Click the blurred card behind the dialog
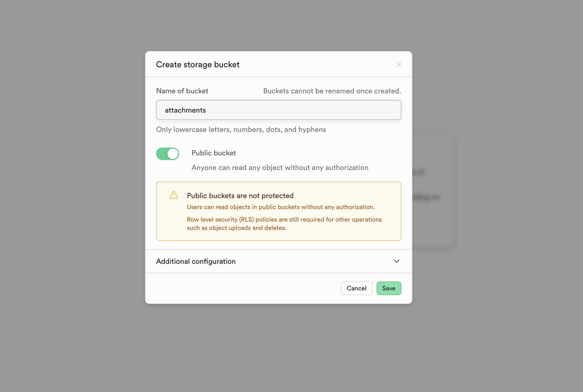Screen dimensions: 583x392 pos(433,190)
